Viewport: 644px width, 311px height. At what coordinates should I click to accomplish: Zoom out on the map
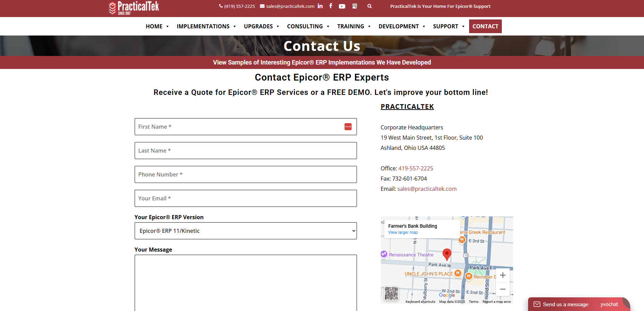(503, 289)
